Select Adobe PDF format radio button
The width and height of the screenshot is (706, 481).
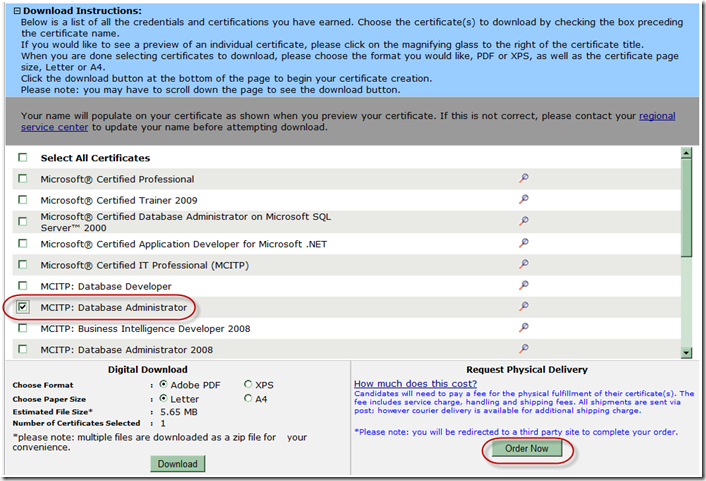(x=163, y=384)
